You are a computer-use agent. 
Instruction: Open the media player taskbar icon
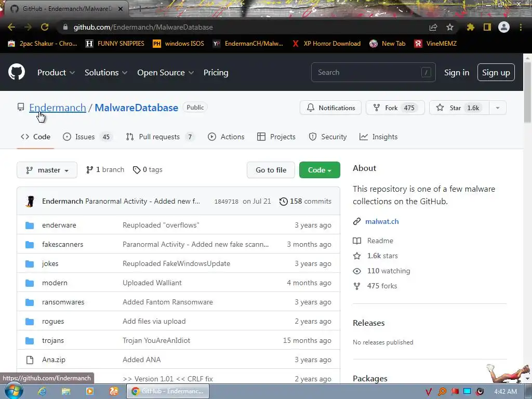pyautogui.click(x=90, y=391)
